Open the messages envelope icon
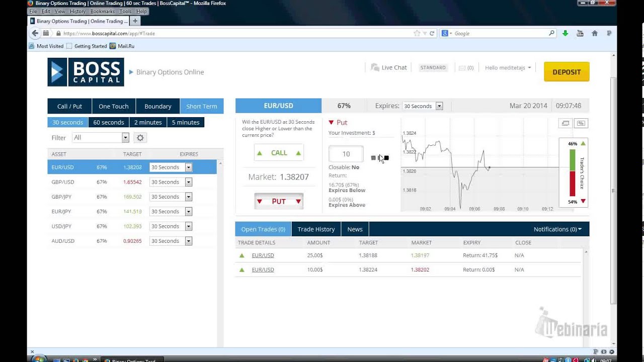This screenshot has width=644, height=362. click(462, 68)
